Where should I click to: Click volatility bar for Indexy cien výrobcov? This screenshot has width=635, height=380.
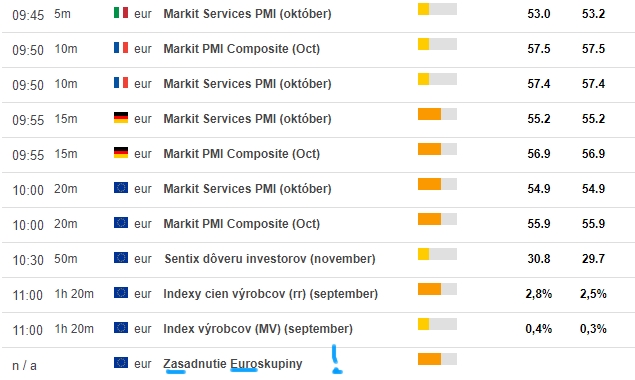pyautogui.click(x=437, y=289)
